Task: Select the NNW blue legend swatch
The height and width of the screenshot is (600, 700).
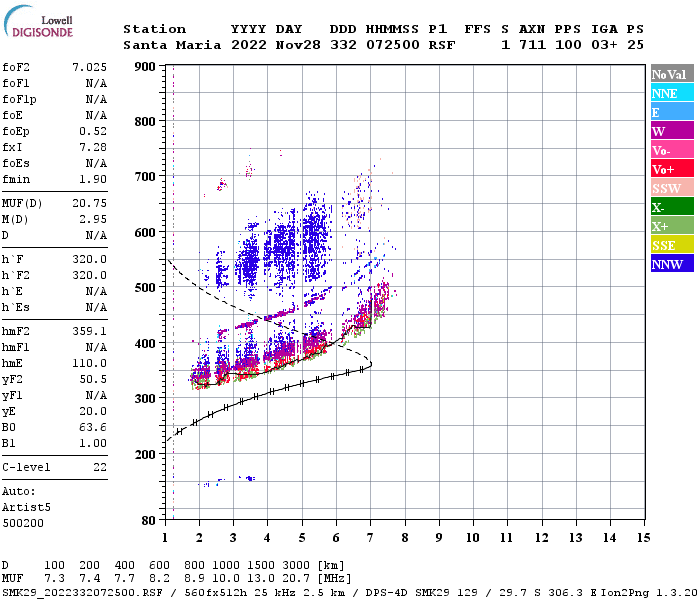Action: tap(672, 264)
